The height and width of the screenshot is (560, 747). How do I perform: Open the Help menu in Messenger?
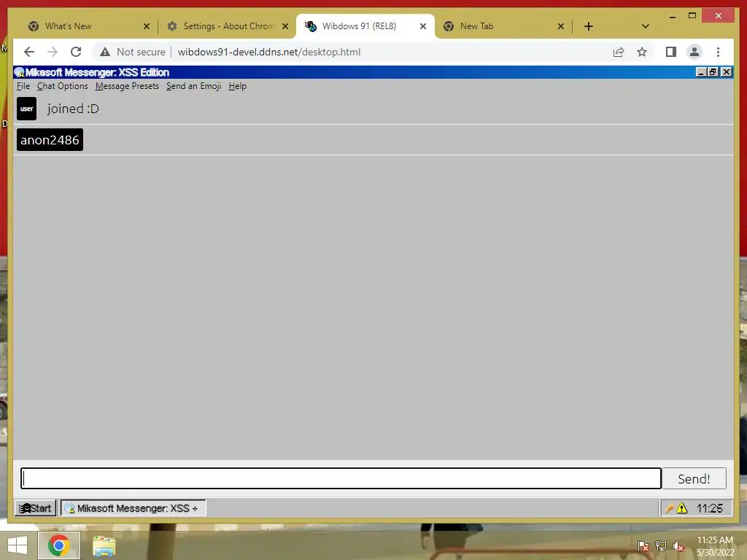(x=237, y=86)
